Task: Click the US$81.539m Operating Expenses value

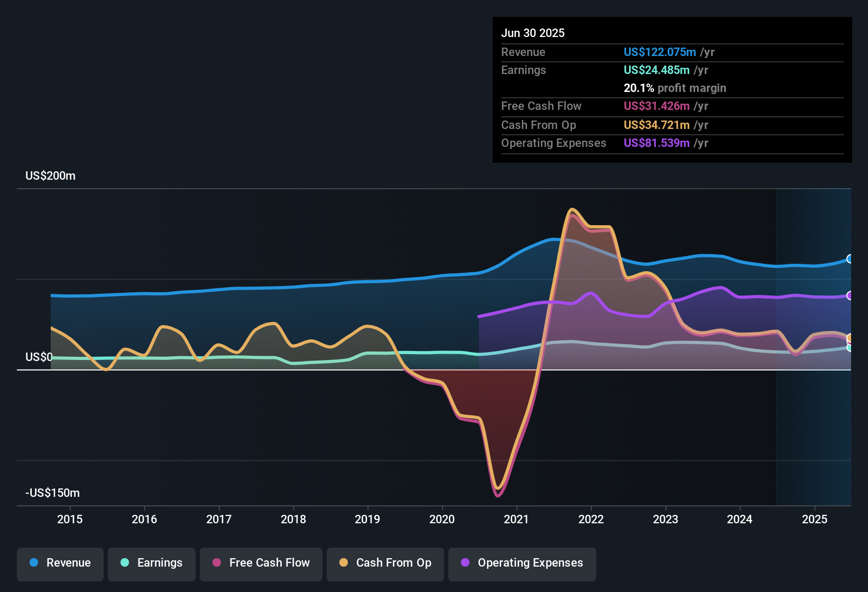Action: coord(657,143)
